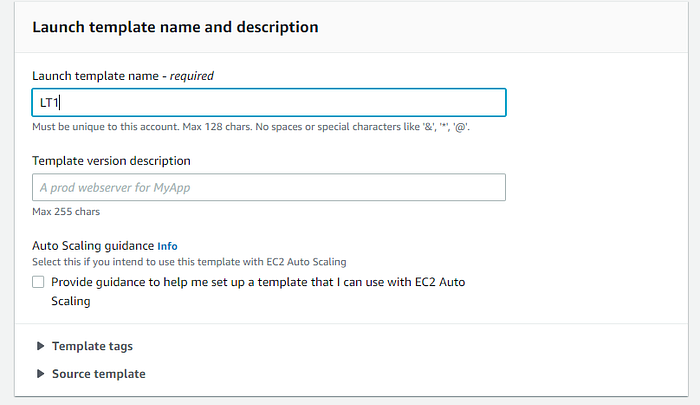
Task: Focus the Template version description field
Action: (x=268, y=187)
